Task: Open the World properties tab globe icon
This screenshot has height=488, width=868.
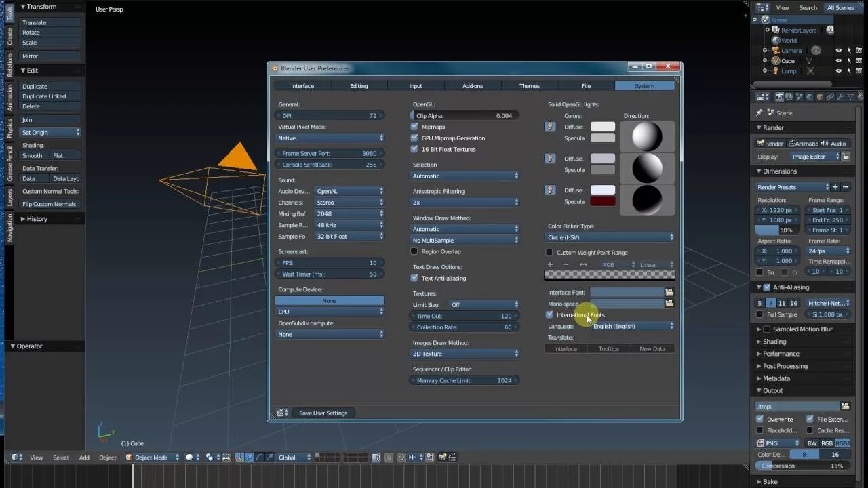Action: tap(810, 97)
